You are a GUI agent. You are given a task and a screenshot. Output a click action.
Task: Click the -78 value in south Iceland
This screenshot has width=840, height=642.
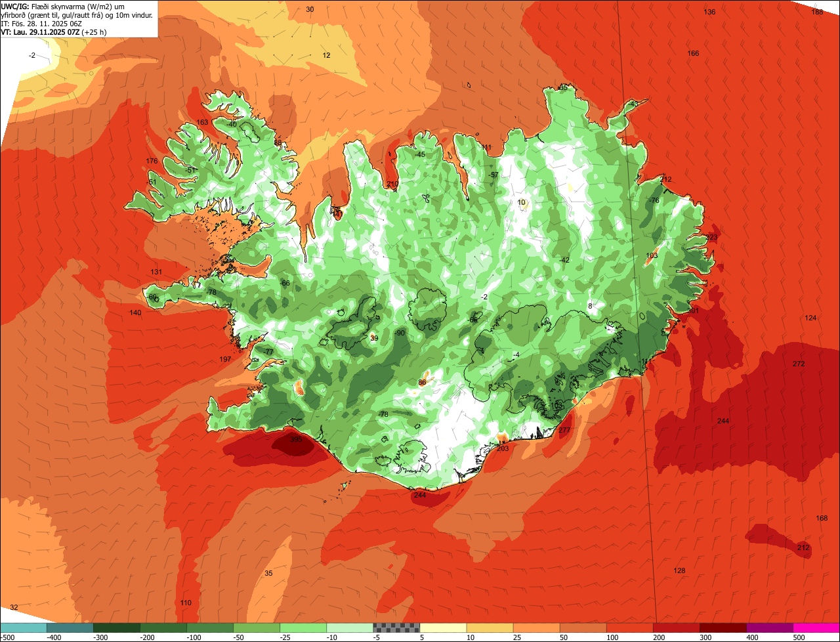tap(383, 414)
